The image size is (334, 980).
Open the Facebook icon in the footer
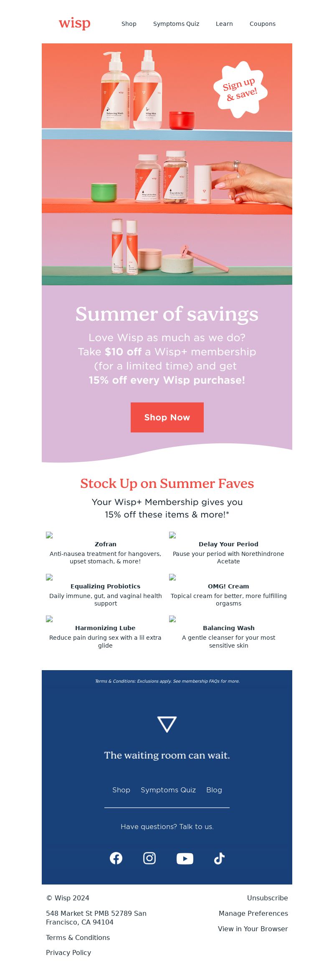[x=116, y=858]
